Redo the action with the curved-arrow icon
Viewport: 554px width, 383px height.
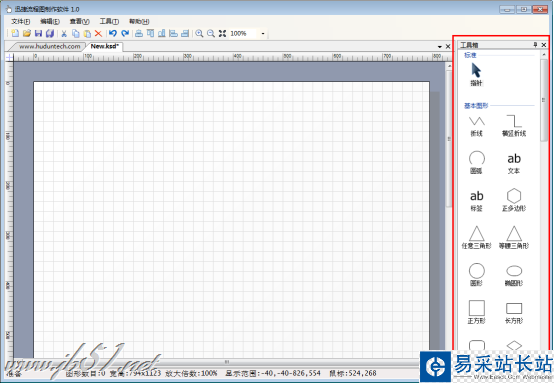pos(125,33)
